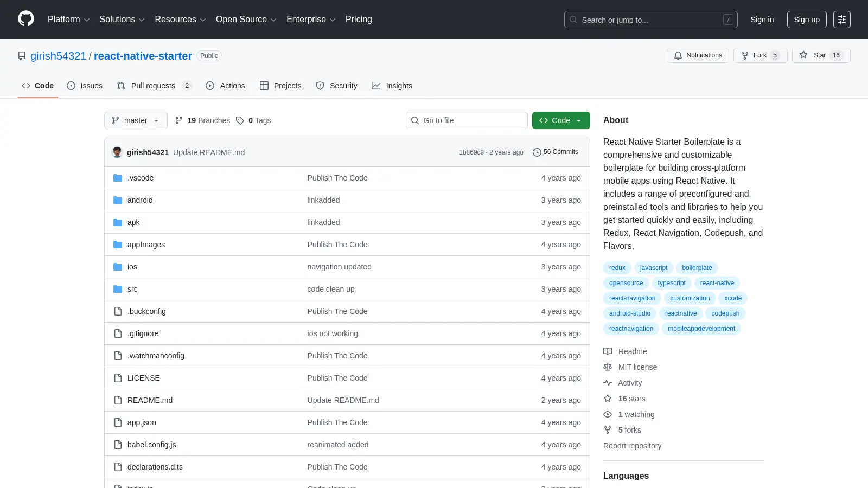868x488 pixels.
Task: Expand the Resources menu
Action: click(180, 20)
